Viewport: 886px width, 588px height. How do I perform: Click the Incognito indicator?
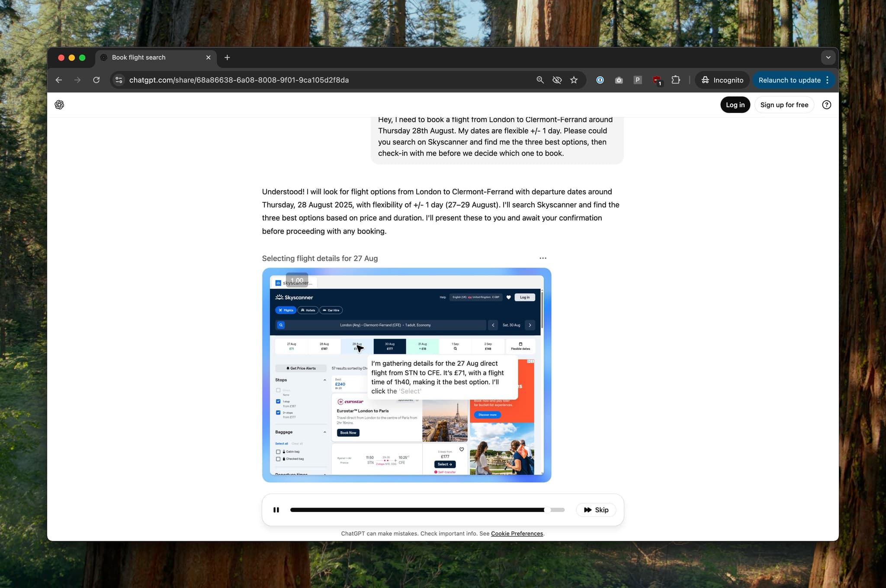tap(722, 80)
